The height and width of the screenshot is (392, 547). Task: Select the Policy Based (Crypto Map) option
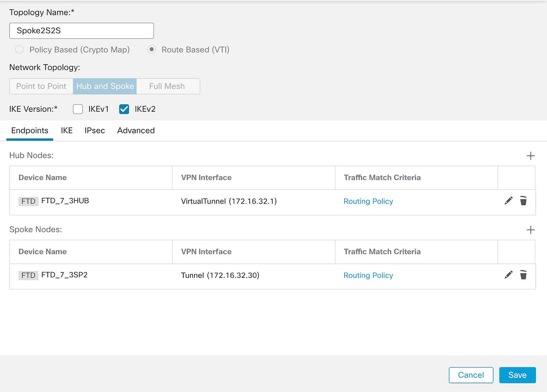point(20,50)
